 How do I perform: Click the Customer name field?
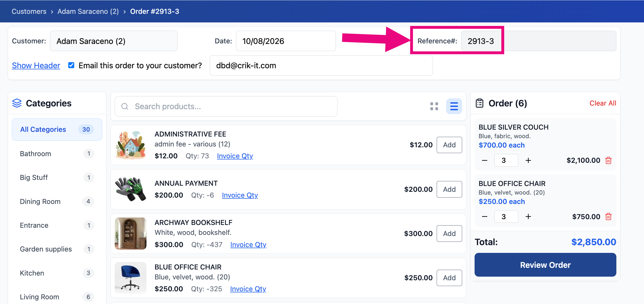(114, 41)
